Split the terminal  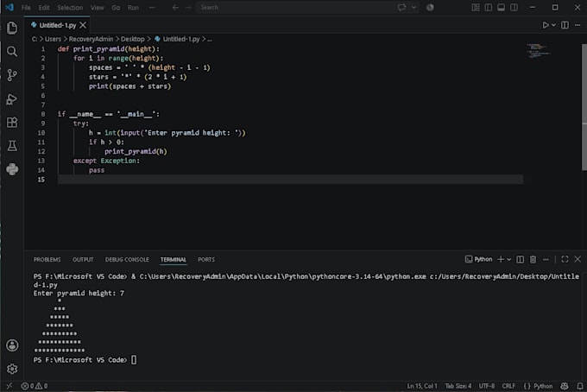(x=520, y=259)
